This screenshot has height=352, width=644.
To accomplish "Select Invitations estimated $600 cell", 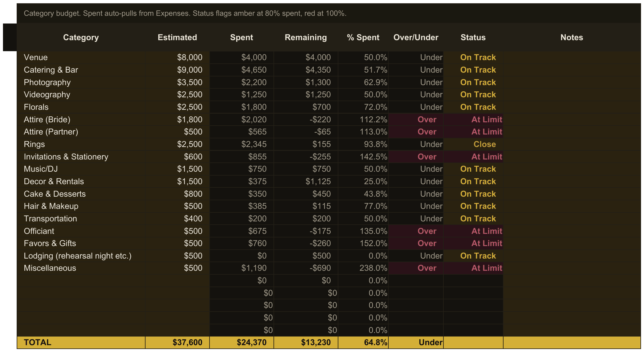I will [x=177, y=157].
